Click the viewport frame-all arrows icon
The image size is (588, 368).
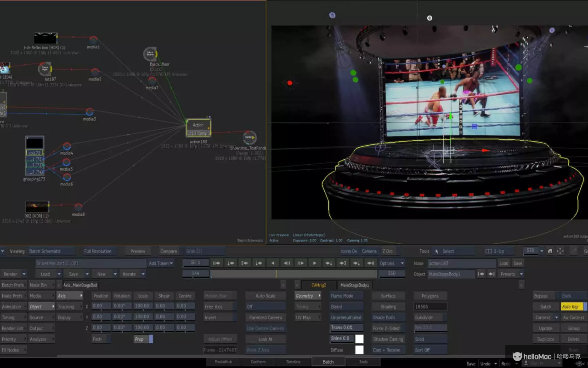click(560, 251)
